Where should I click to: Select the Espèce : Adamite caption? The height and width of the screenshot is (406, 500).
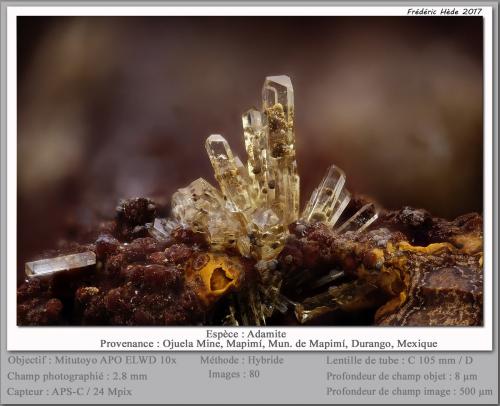(x=246, y=334)
